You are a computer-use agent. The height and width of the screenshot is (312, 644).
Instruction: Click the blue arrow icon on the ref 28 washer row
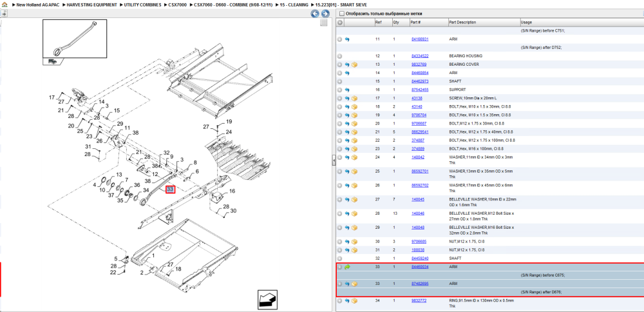(x=347, y=213)
